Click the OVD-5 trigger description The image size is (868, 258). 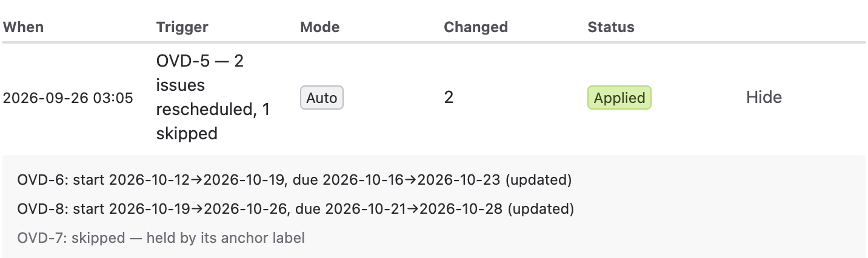point(213,98)
